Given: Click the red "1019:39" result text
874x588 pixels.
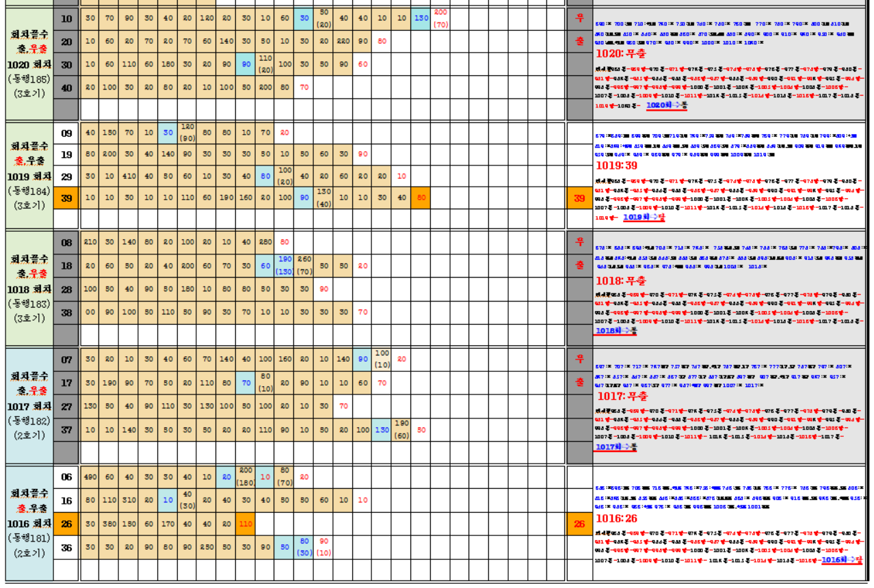Looking at the screenshot, I should 618,166.
